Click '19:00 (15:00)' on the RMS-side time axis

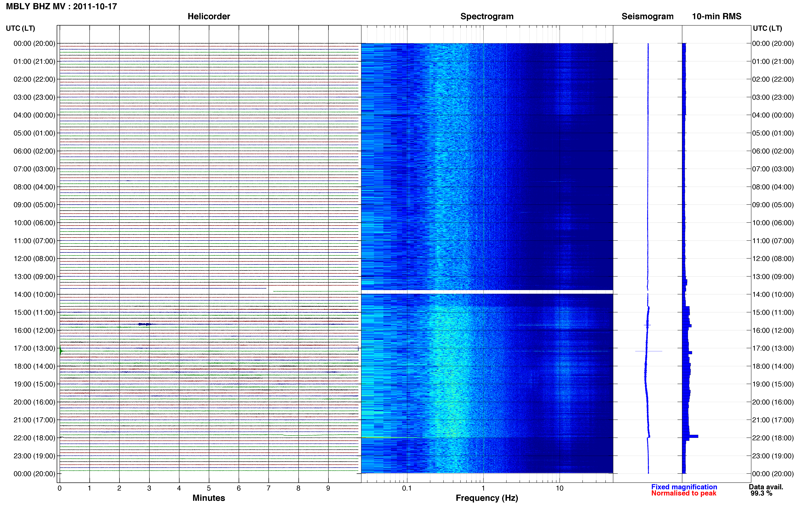(x=773, y=384)
